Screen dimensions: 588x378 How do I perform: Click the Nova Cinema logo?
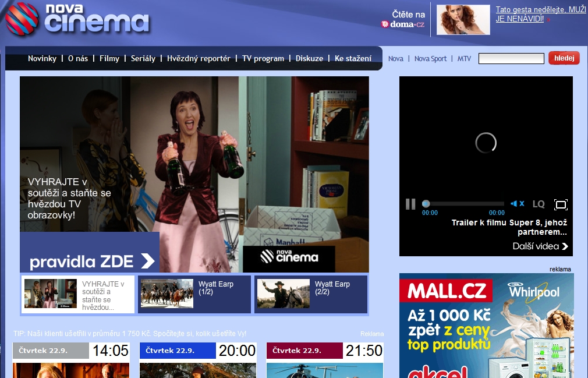(x=77, y=19)
